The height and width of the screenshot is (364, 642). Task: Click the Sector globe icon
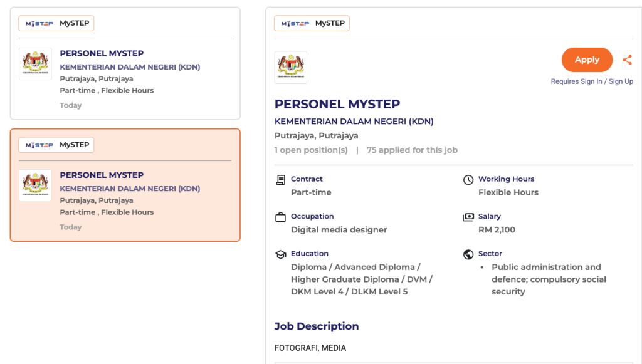click(468, 254)
